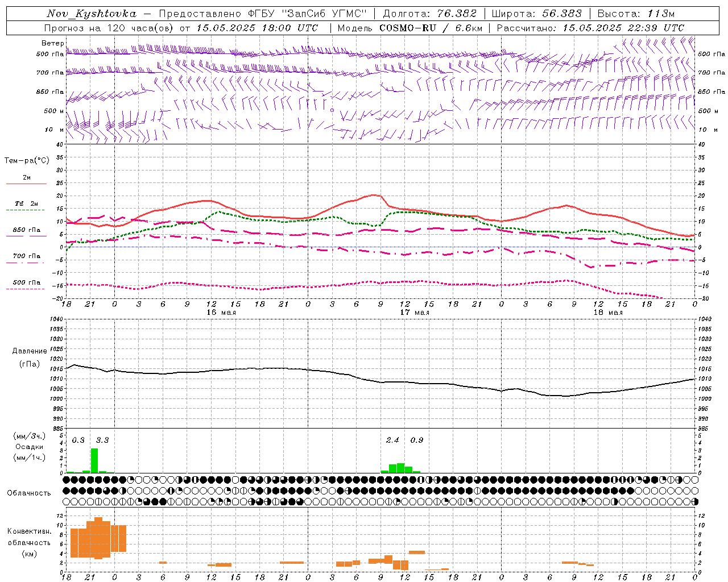
Task: Click the Прогноз на 120 часа(ов) header text
Action: coord(109,28)
